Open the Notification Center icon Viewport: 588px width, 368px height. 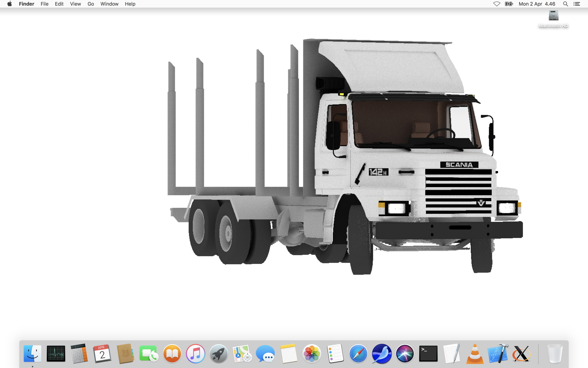(577, 4)
